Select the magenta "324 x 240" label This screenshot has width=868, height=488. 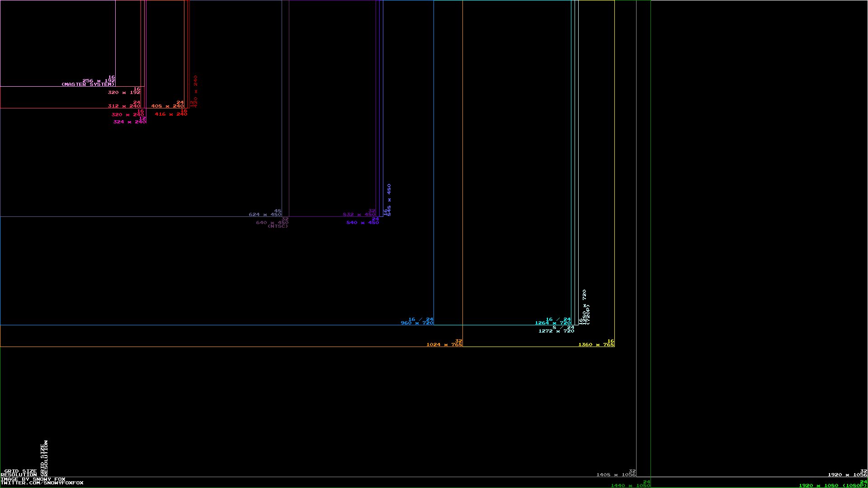pyautogui.click(x=130, y=122)
